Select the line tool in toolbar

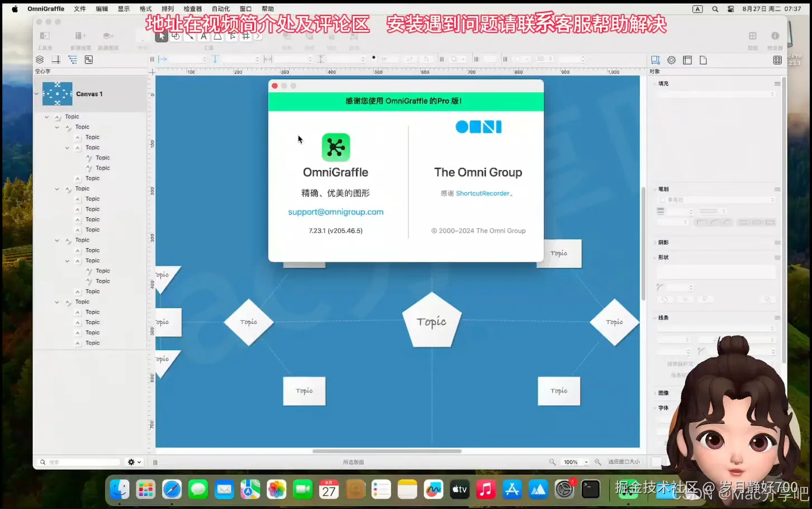190,36
